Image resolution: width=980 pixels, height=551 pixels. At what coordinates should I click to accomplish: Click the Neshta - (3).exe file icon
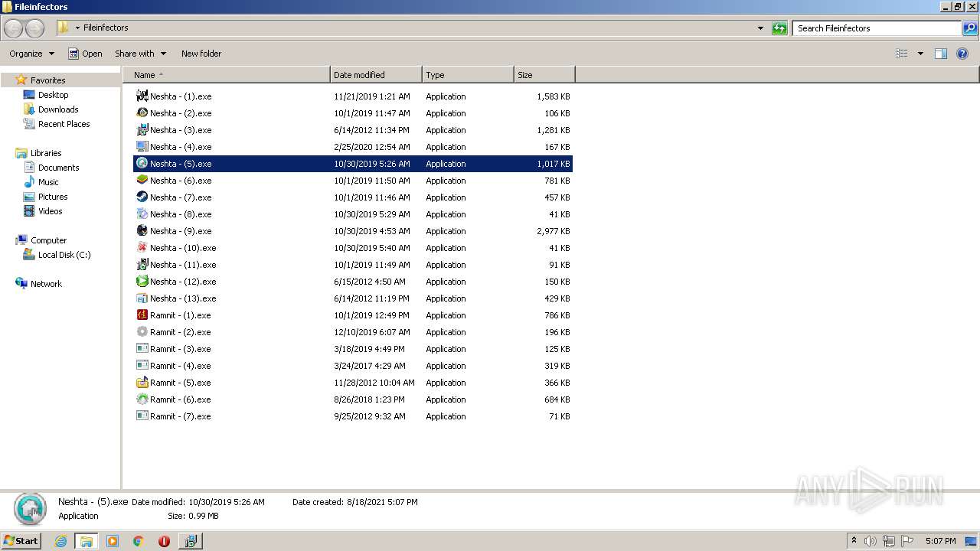142,130
